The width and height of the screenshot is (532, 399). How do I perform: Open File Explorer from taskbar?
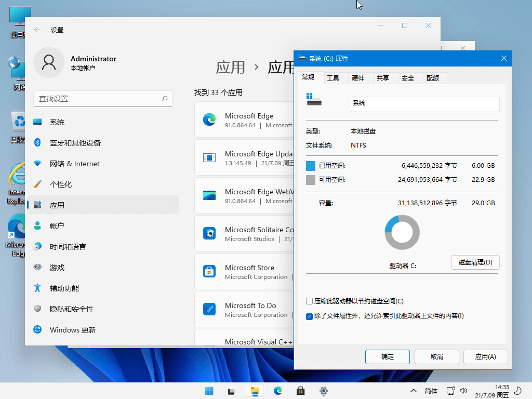pos(255,391)
